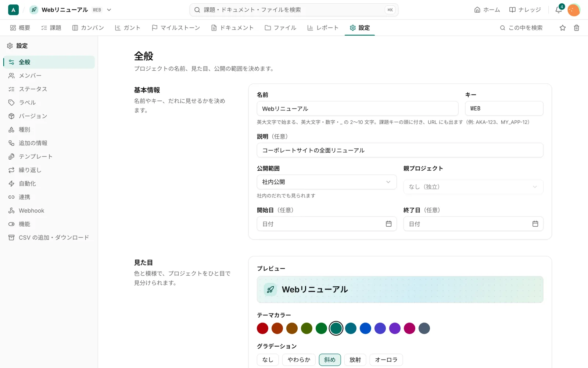This screenshot has width=588, height=368.
Task: Open ステータス settings page
Action: [49, 89]
